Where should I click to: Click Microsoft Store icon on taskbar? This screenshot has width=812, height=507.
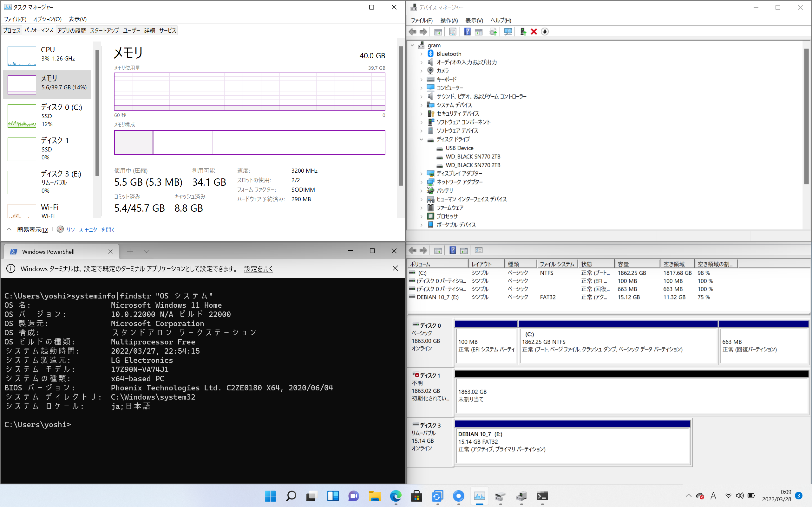coord(416,496)
